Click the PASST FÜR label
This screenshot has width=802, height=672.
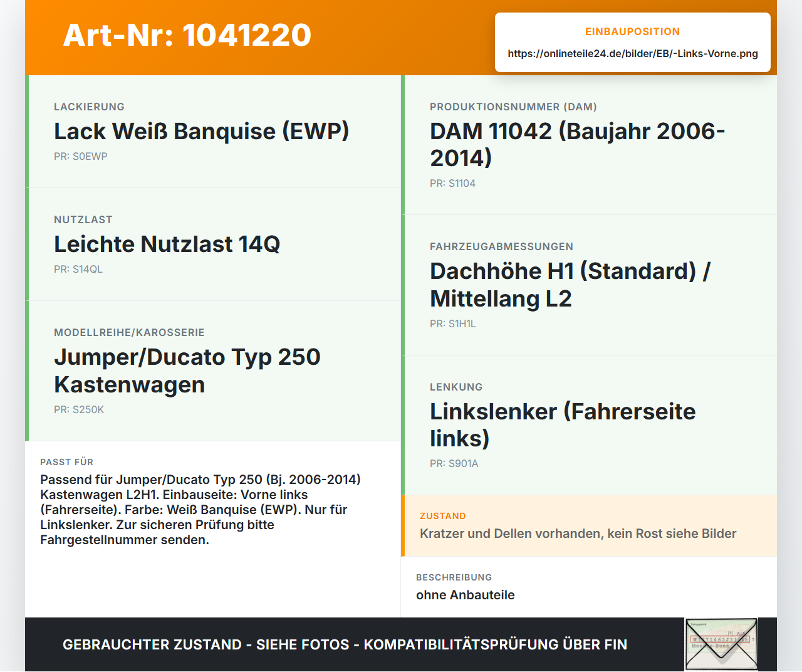pos(66,462)
